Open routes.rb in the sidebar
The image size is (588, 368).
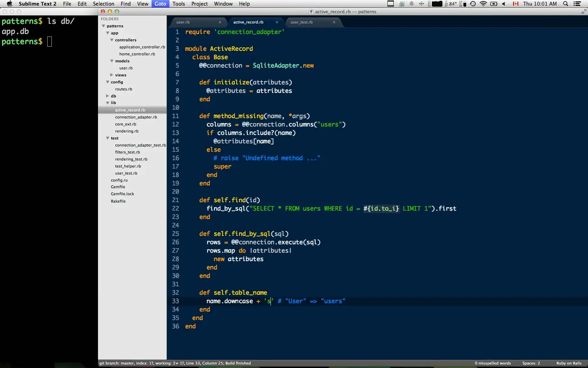coord(124,89)
